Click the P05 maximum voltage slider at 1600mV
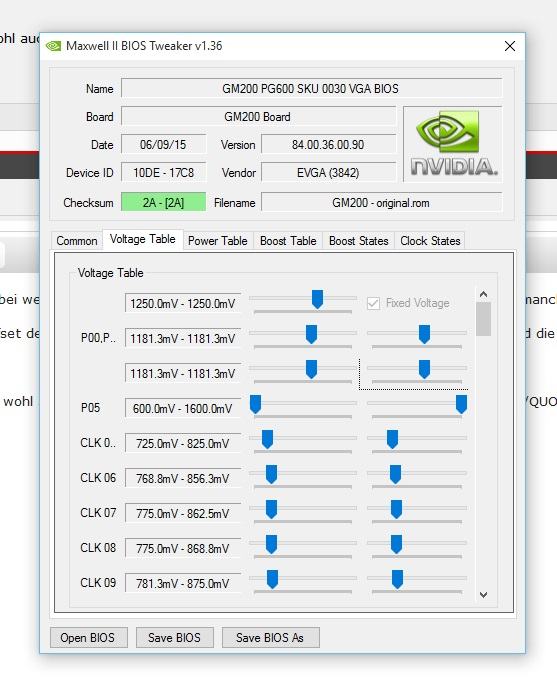Viewport: 557px width, 682px height. [x=461, y=405]
